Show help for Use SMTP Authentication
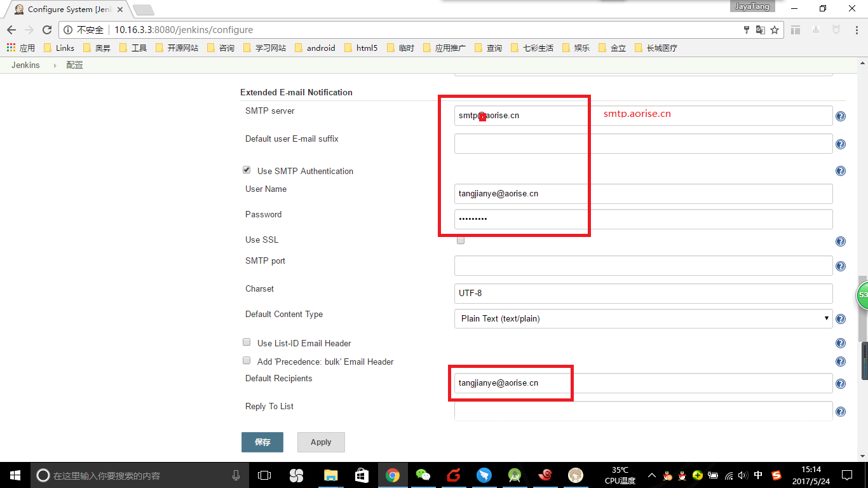Image resolution: width=868 pixels, height=488 pixels. point(841,171)
